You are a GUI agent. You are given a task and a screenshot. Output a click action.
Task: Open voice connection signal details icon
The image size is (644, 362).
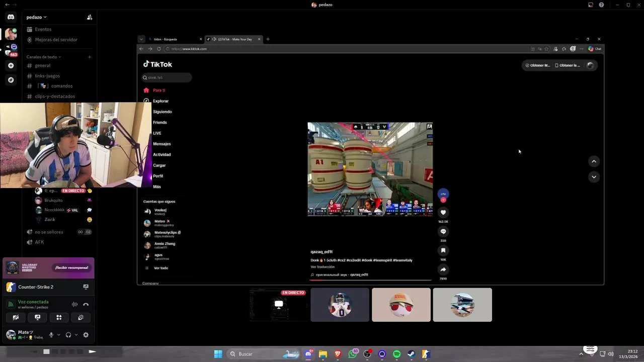tap(10, 304)
